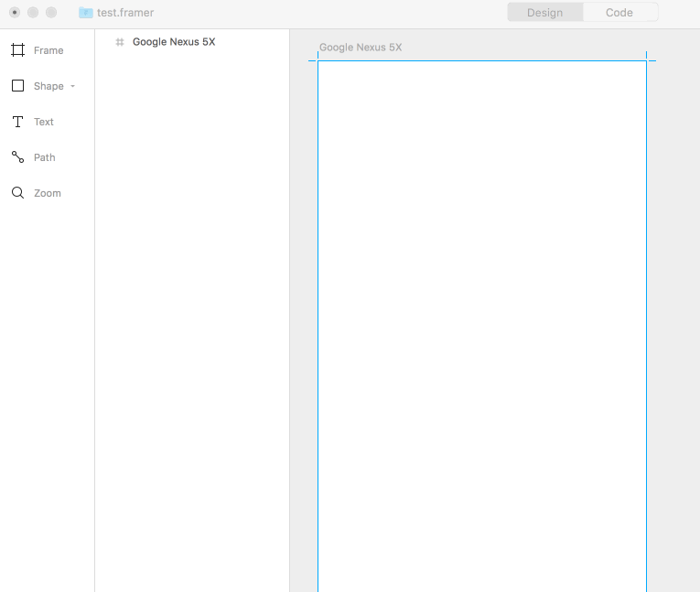The height and width of the screenshot is (592, 700).
Task: Switch to the Design tab
Action: [545, 13]
